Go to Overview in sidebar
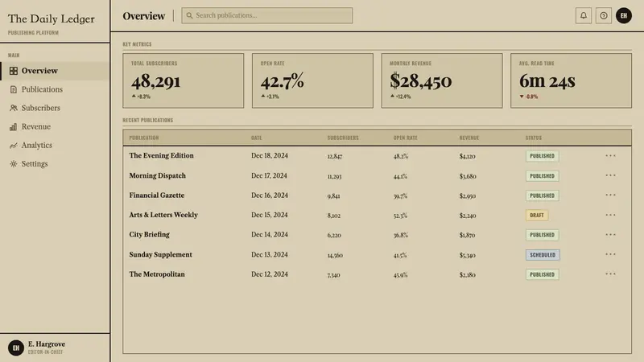 coord(55,71)
